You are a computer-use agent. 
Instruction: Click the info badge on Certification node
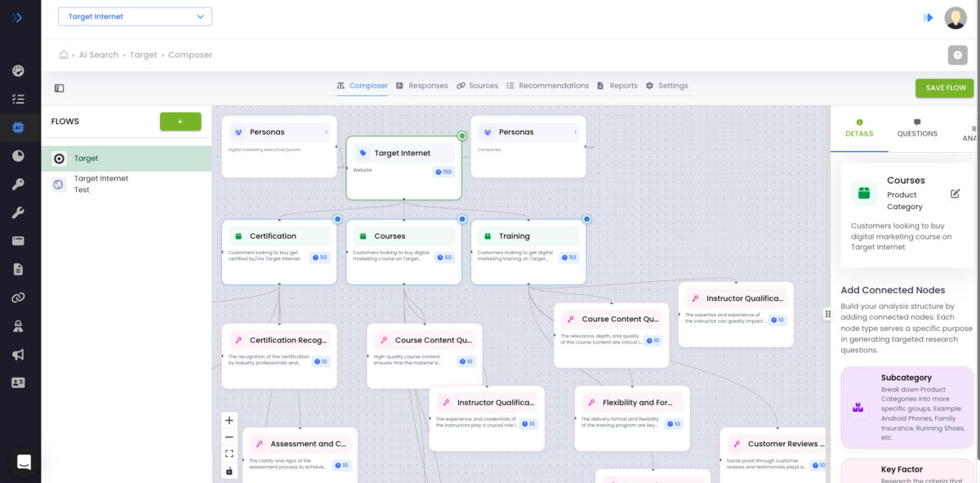coord(336,219)
